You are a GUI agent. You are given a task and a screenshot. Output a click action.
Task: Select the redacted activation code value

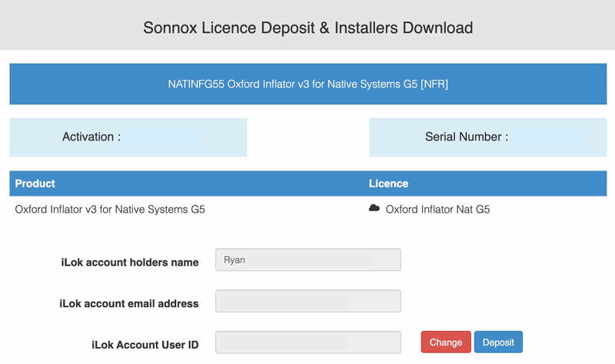(x=161, y=137)
